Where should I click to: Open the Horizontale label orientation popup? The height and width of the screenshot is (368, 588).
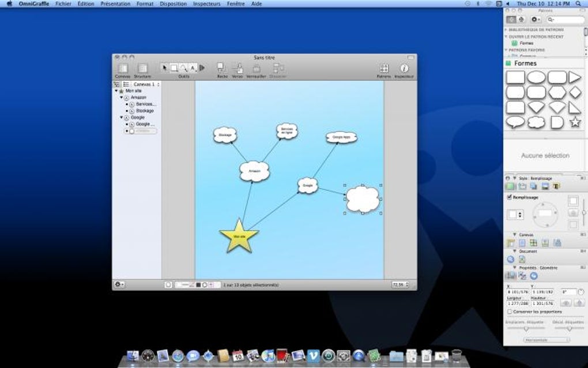pyautogui.click(x=546, y=340)
